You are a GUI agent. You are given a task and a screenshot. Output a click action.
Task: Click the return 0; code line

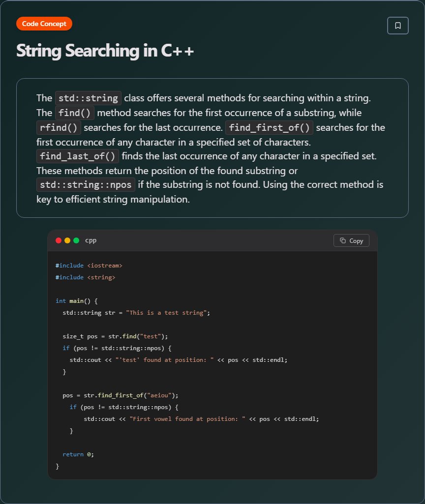pos(78,454)
